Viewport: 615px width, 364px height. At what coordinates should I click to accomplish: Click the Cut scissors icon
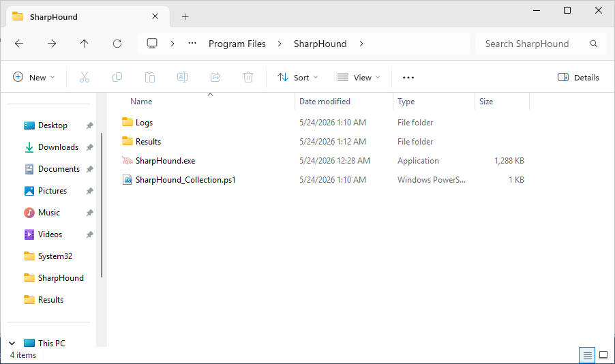pos(85,77)
